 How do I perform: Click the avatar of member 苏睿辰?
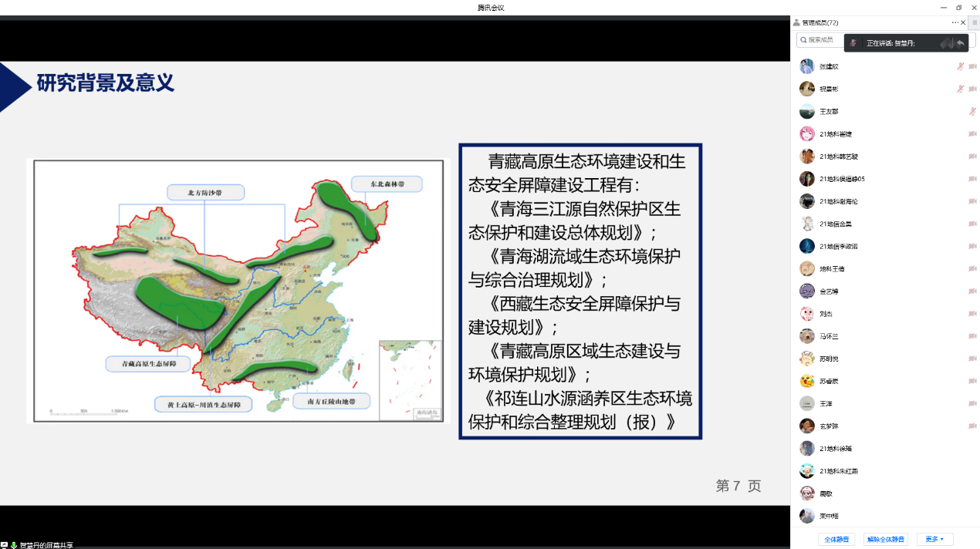click(x=807, y=381)
